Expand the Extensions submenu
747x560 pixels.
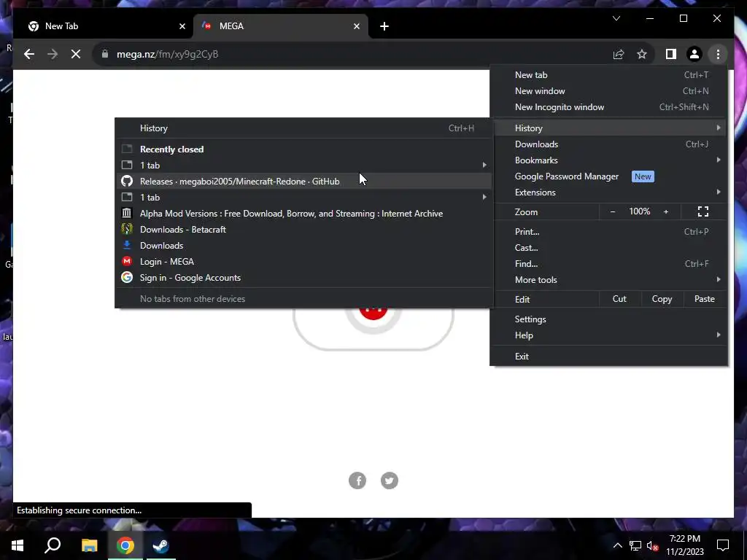[x=609, y=192]
